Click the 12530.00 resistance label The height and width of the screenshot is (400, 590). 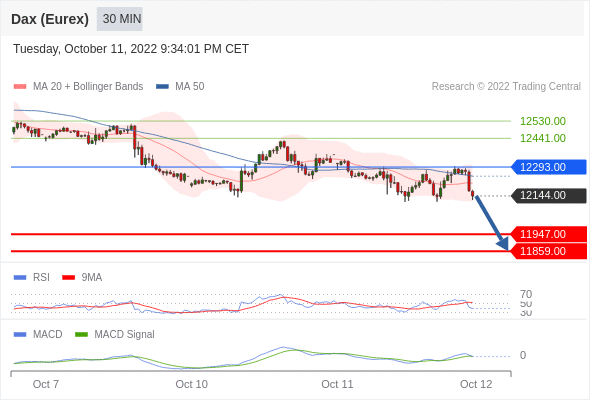click(543, 121)
